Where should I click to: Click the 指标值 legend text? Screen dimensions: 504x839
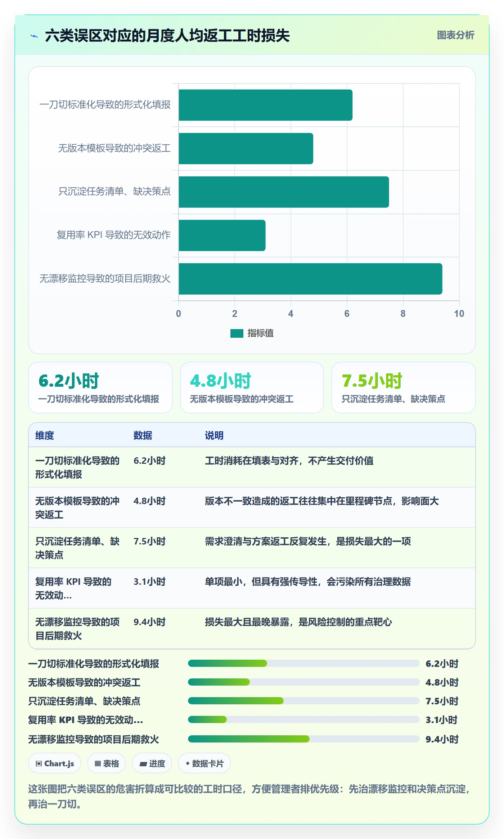(x=260, y=333)
